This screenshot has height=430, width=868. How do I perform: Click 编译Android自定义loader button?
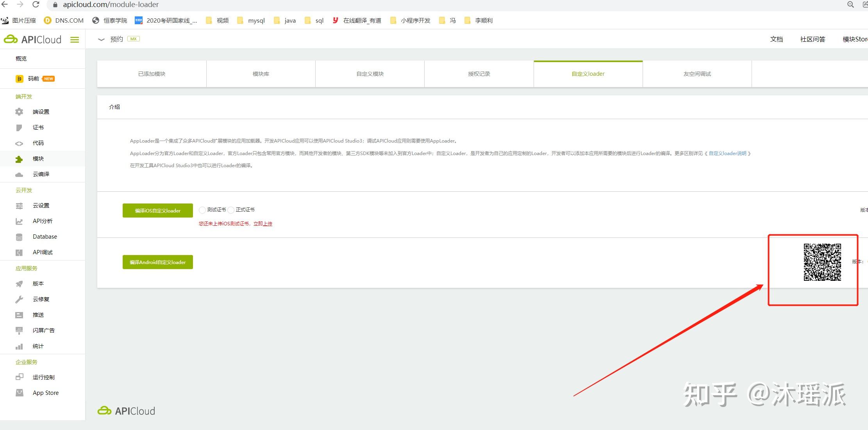point(157,262)
